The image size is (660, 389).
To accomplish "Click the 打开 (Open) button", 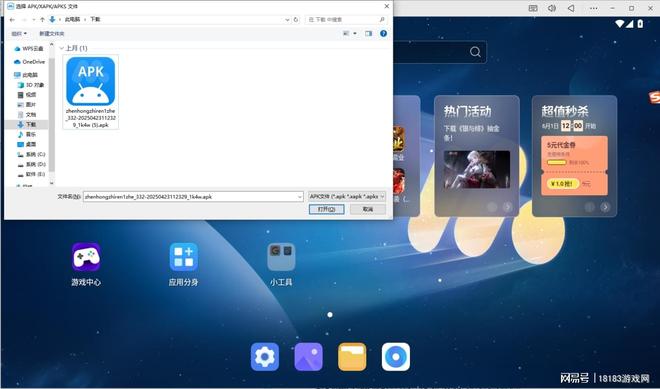I will pyautogui.click(x=327, y=209).
